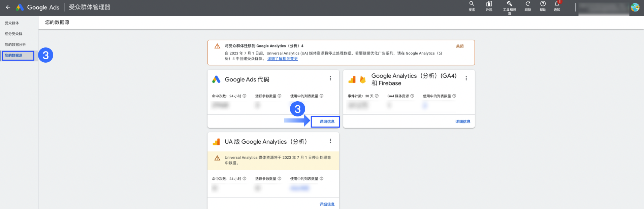Click the UA 版 Google Analytics（分析）title
644x209 pixels.
coord(266,142)
